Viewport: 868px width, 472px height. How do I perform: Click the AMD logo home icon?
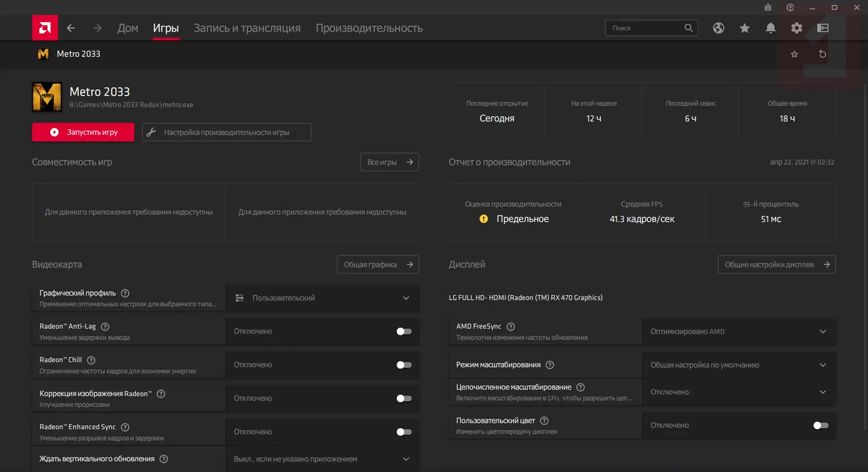coord(45,28)
